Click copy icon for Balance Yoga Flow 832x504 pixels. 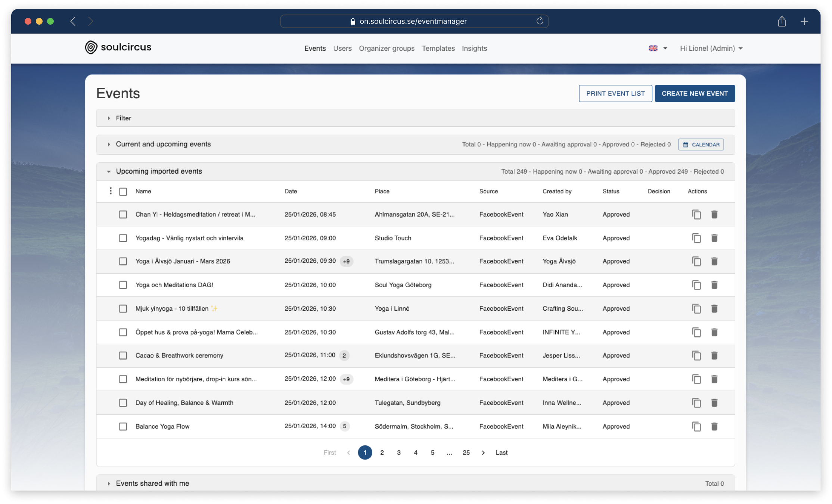[x=696, y=426]
